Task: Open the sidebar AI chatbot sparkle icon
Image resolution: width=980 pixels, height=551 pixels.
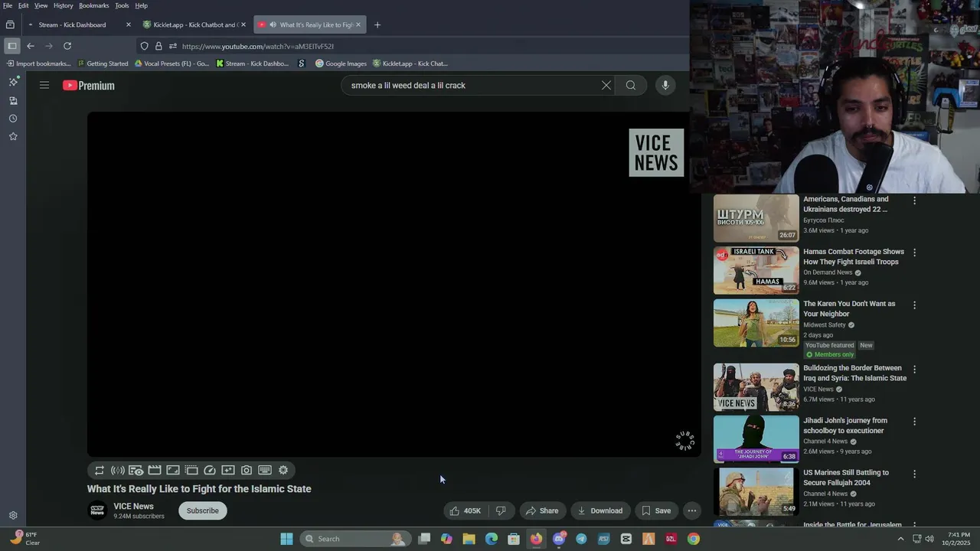Action: pos(13,81)
